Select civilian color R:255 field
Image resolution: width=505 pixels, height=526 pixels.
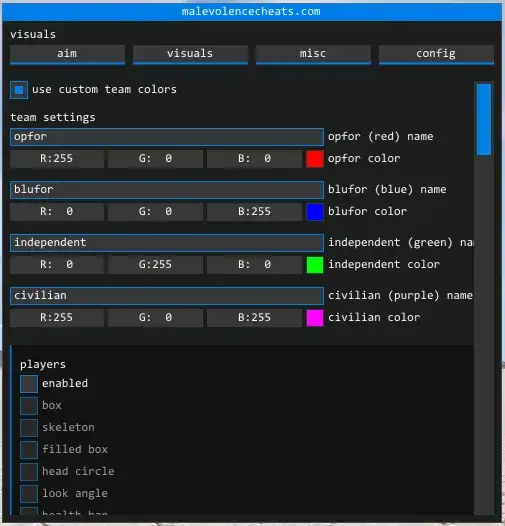coord(57,318)
